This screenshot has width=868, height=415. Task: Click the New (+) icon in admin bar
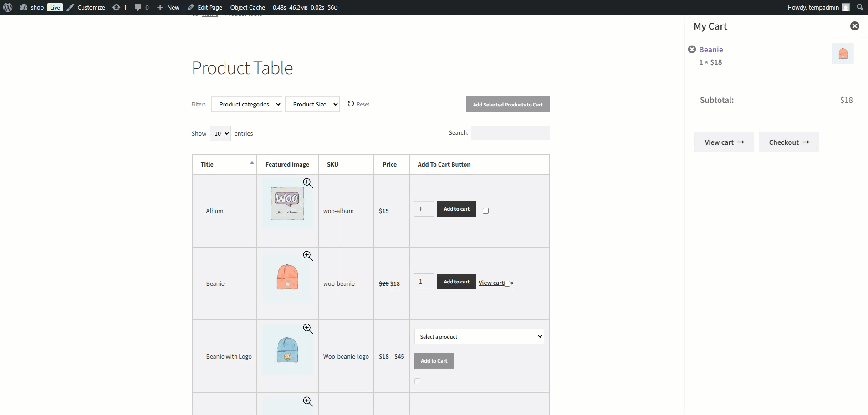(x=160, y=7)
